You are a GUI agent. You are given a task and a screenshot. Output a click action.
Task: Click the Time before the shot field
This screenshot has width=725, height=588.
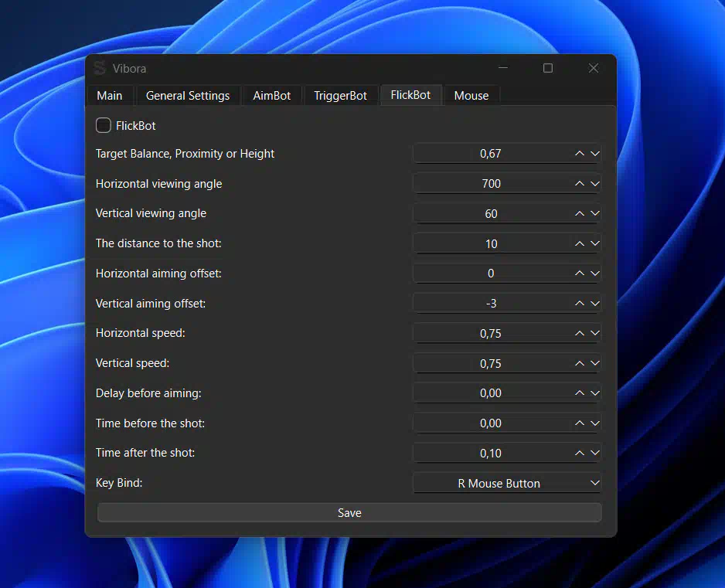490,423
